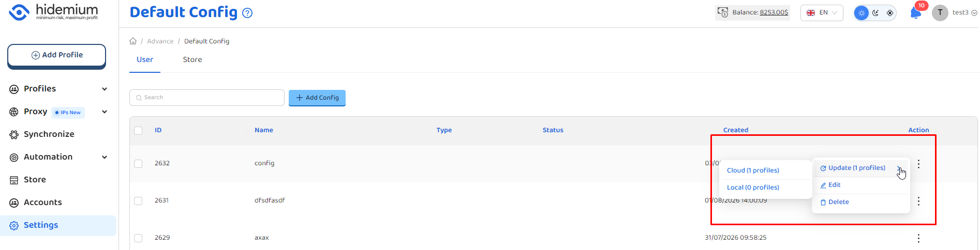Expand the Proxy sidebar section
Viewport: 980px width, 250px height.
[x=105, y=112]
